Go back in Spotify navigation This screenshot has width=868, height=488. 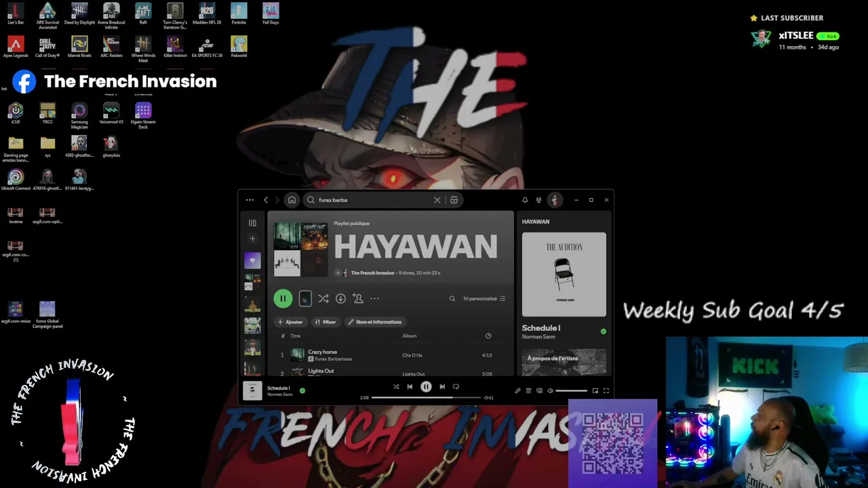[x=266, y=200]
